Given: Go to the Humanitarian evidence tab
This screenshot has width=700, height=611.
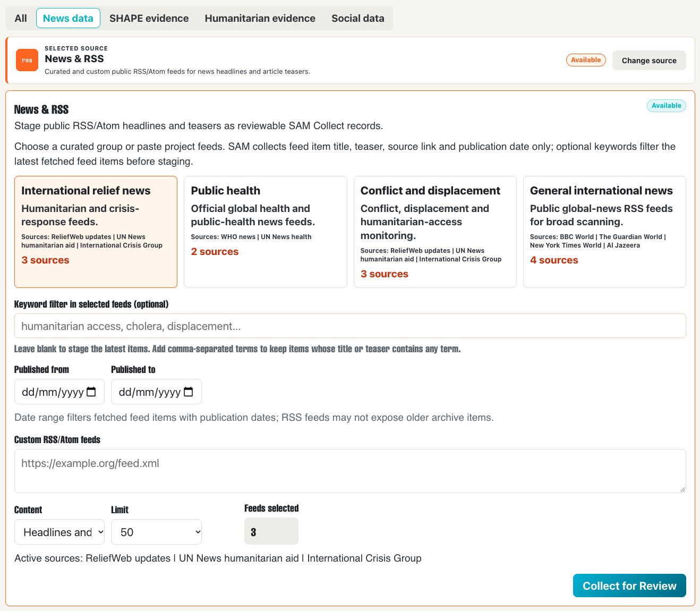Looking at the screenshot, I should (x=260, y=18).
